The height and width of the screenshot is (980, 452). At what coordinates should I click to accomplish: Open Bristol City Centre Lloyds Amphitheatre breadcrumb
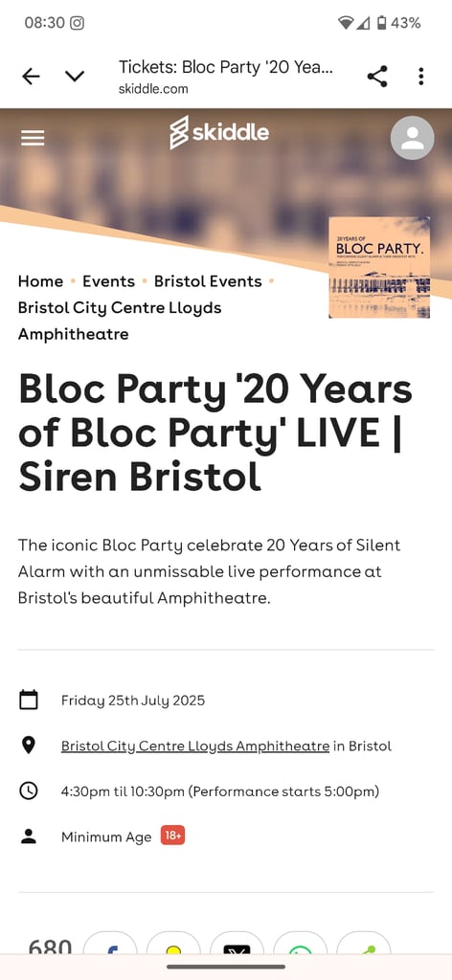[120, 321]
